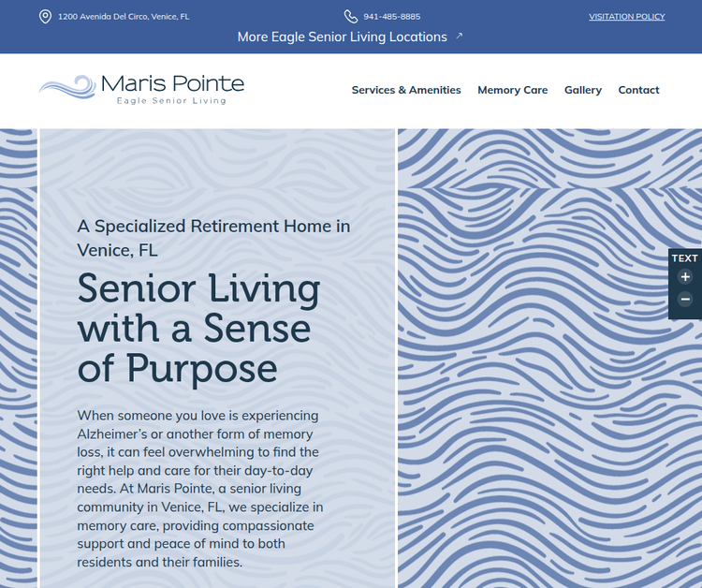Open the Services & Amenities menu
This screenshot has height=588, width=702.
406,90
